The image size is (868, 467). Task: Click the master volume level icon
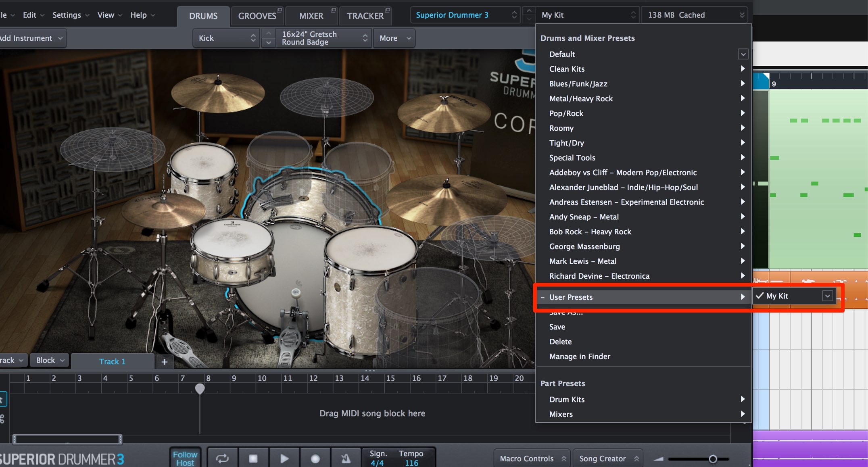[659, 459]
